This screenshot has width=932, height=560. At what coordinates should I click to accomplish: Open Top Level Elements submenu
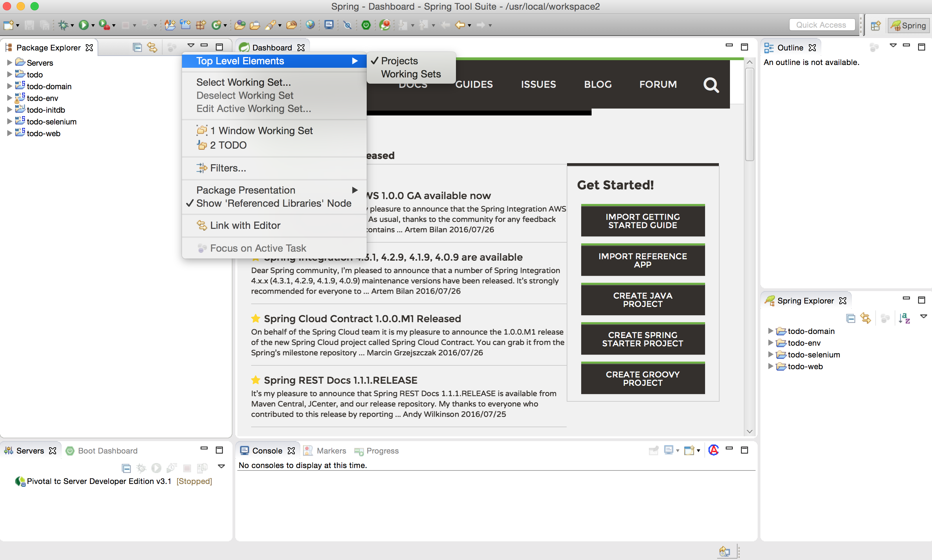[x=274, y=61]
